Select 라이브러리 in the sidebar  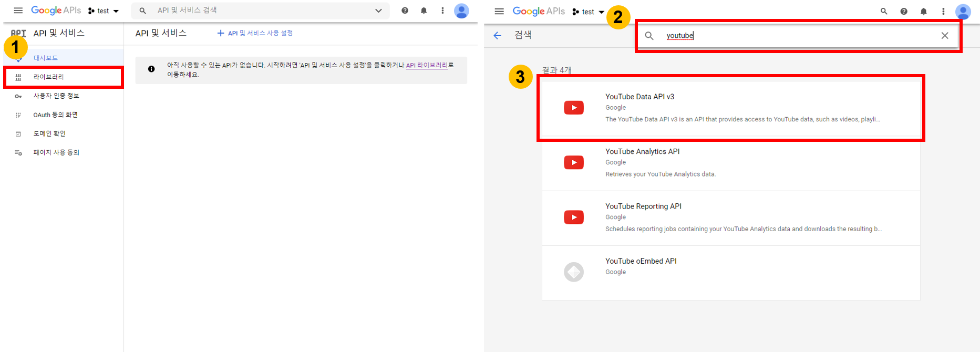(x=64, y=77)
